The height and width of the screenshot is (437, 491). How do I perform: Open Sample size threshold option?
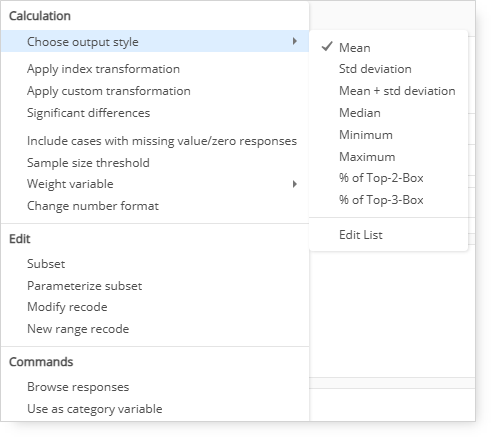point(88,163)
